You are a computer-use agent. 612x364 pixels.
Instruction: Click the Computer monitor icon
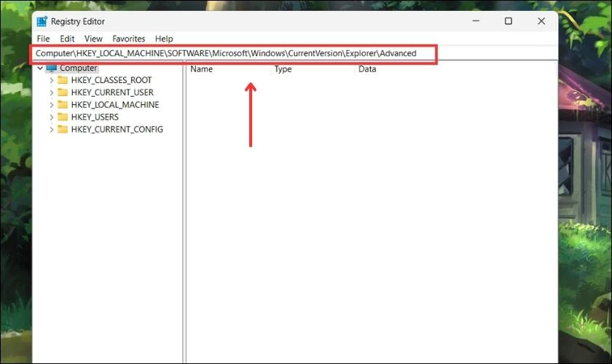tap(51, 68)
